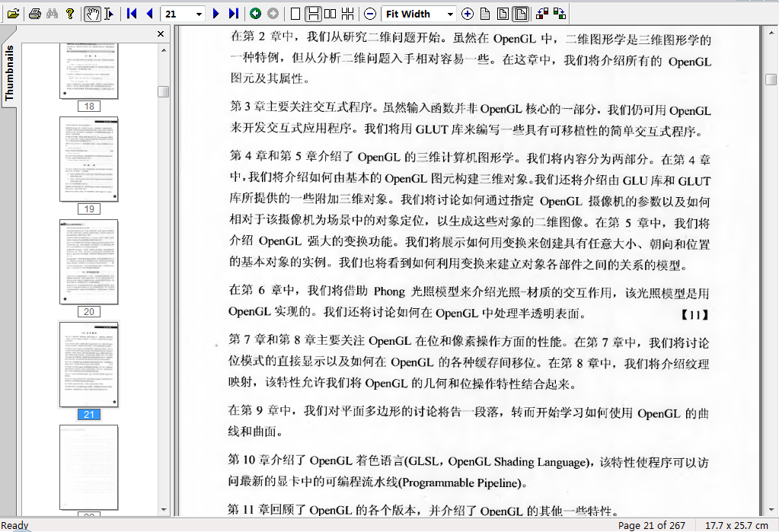Click the 【11】 margin marker
The image size is (779, 532).
[x=694, y=314]
